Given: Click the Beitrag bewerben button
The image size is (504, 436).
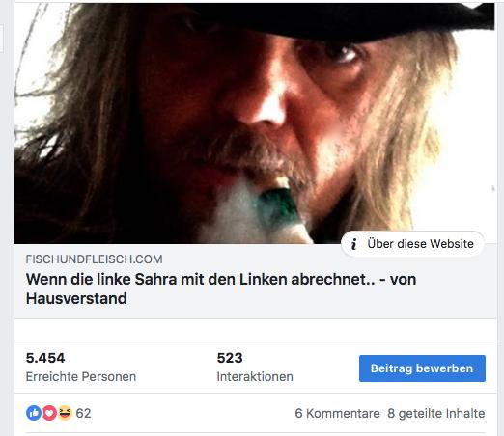Looking at the screenshot, I should click(x=422, y=368).
